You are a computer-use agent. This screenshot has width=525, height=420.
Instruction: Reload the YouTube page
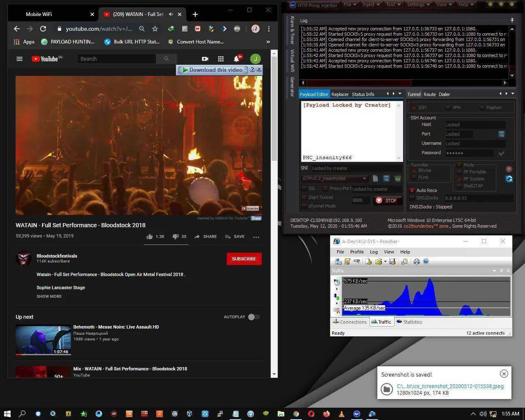point(43,29)
